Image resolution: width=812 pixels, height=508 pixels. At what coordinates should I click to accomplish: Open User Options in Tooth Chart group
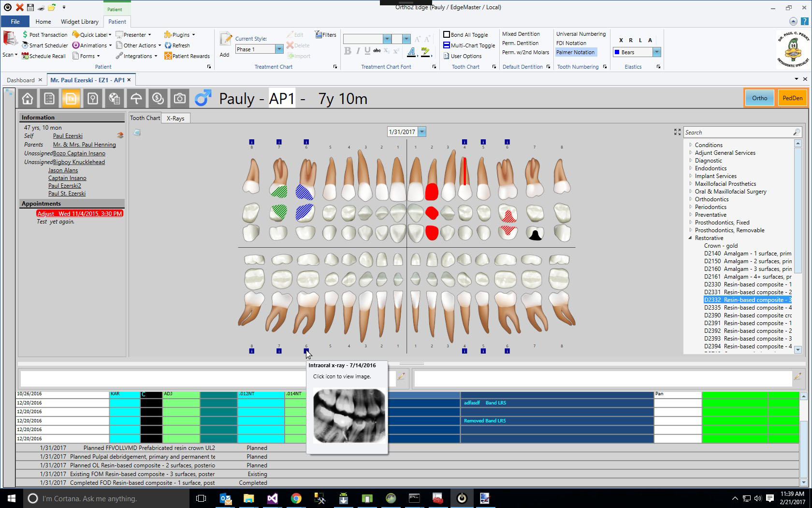tap(463, 56)
